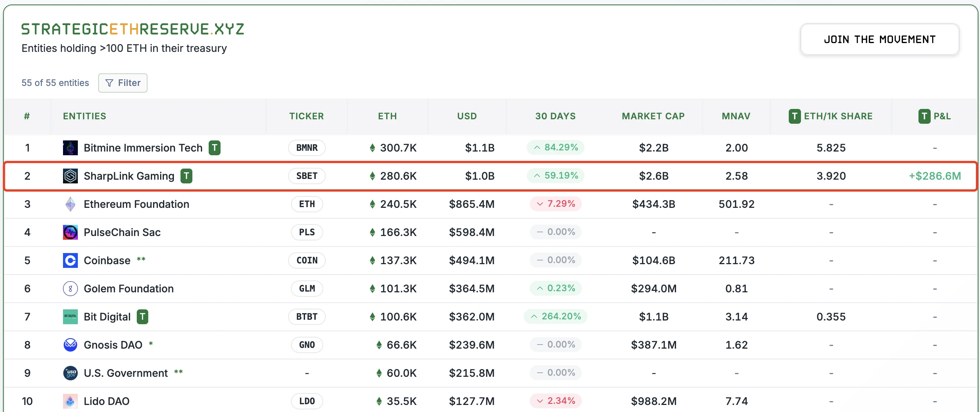
Task: Toggle the T badge next to Bit Digital
Action: (x=143, y=316)
